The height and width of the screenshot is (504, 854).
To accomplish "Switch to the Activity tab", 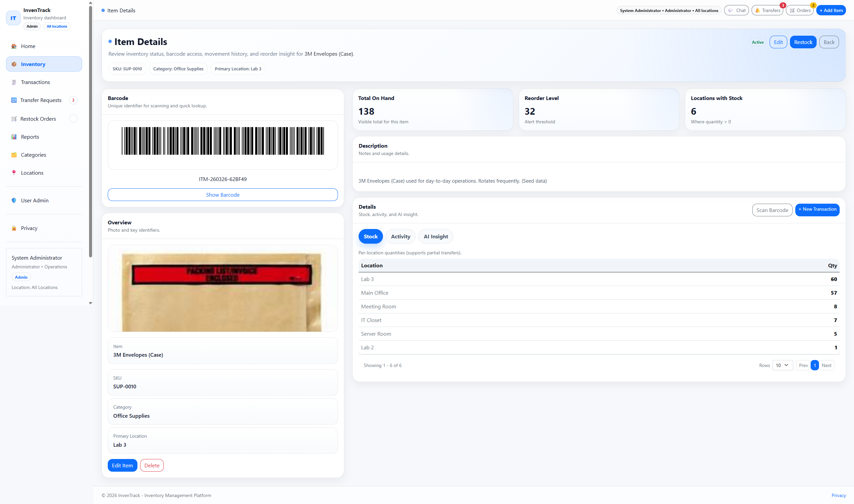I will 400,236.
